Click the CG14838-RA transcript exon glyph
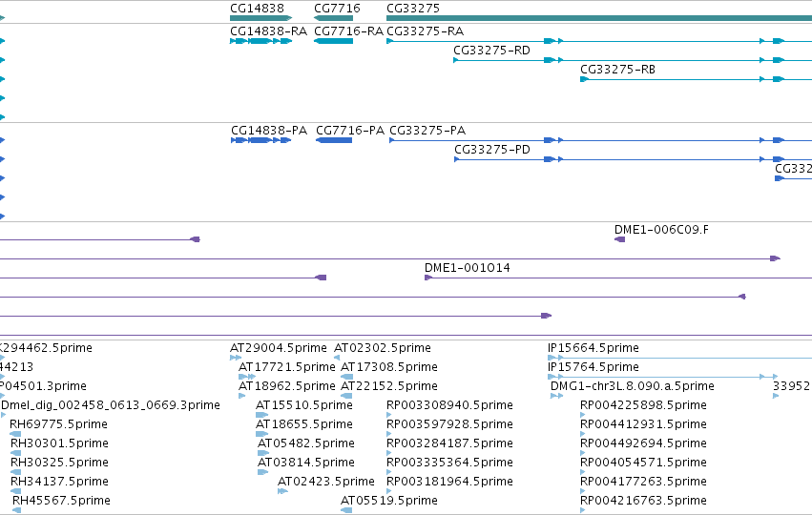812x515 pixels. click(260, 41)
